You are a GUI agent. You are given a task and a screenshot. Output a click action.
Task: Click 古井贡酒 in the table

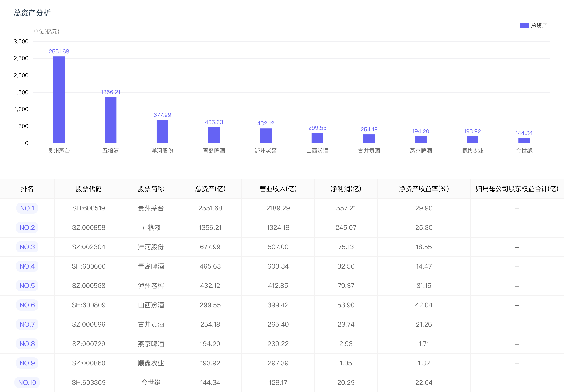(151, 325)
